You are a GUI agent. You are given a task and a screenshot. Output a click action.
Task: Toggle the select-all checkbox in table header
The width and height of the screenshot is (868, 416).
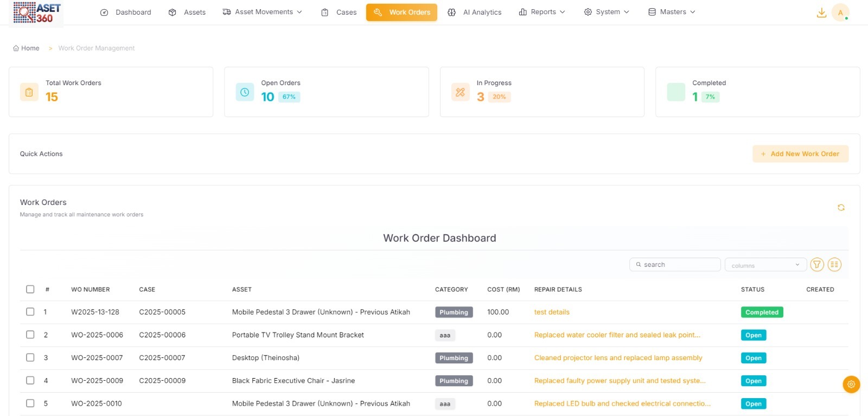(30, 290)
